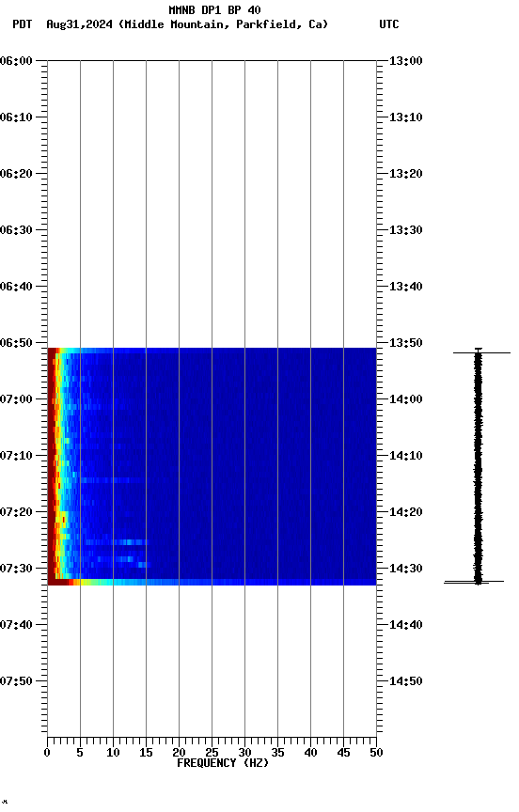This screenshot has height=812, width=519.
Task: Click the bright horizontal band ending the spectrogram
Action: coord(212,582)
